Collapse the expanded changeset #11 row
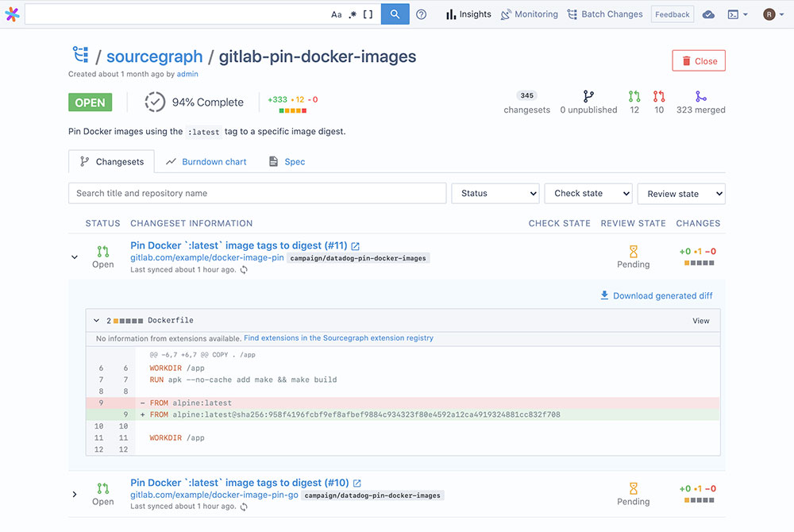 [x=75, y=257]
